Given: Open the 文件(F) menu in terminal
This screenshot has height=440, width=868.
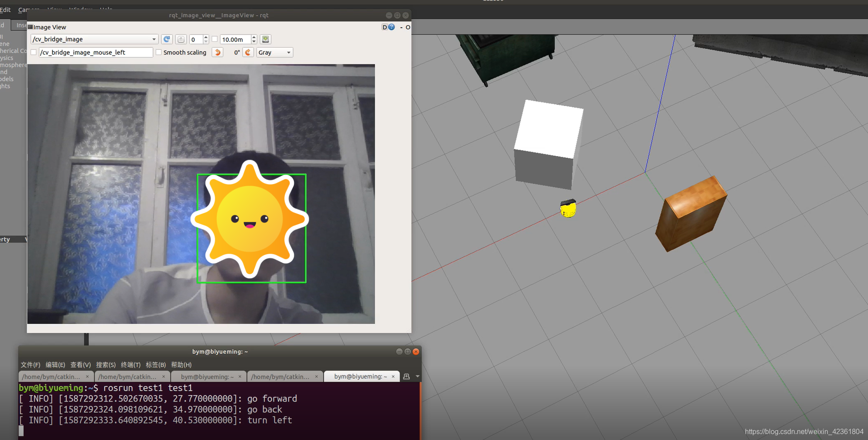Looking at the screenshot, I should click(30, 365).
